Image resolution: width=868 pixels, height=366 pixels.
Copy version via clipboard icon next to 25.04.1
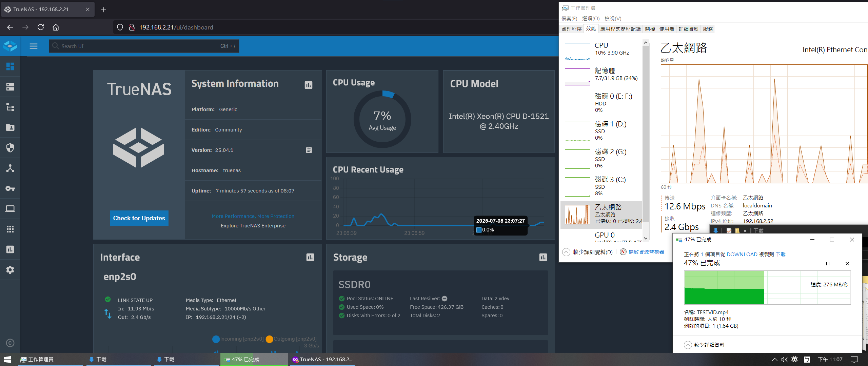[x=309, y=150]
